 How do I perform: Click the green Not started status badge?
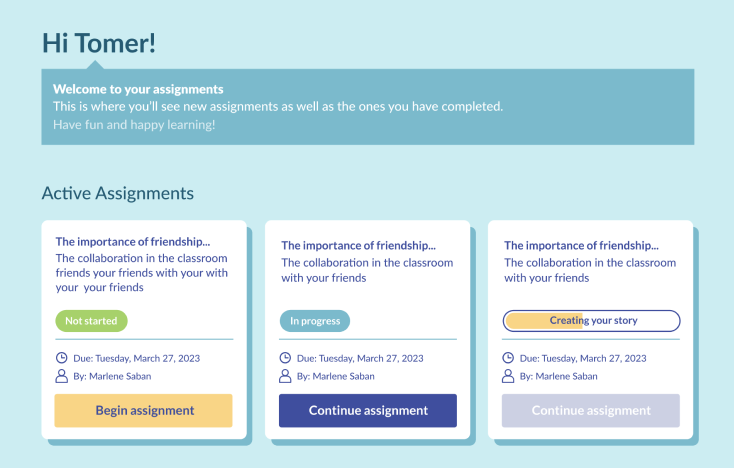(91, 321)
